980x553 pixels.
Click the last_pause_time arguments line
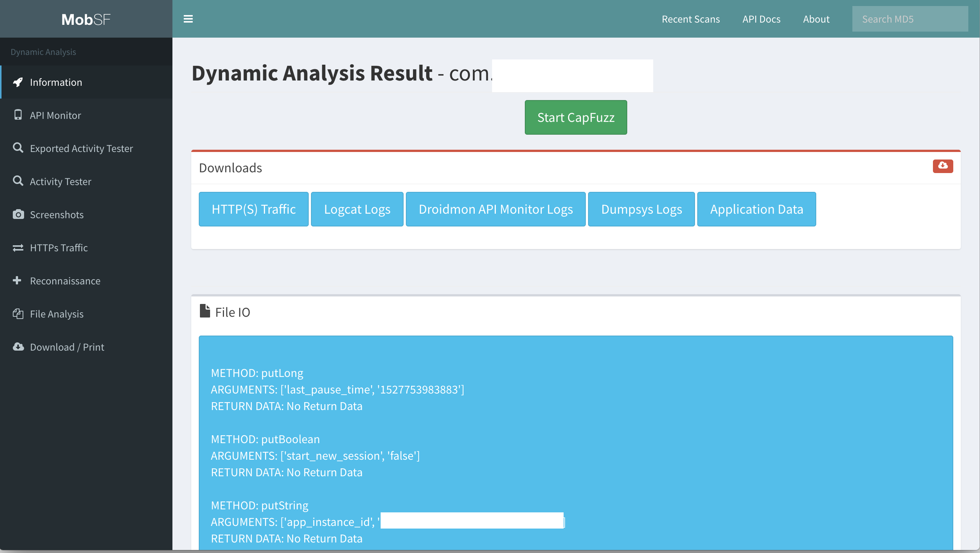tap(337, 390)
